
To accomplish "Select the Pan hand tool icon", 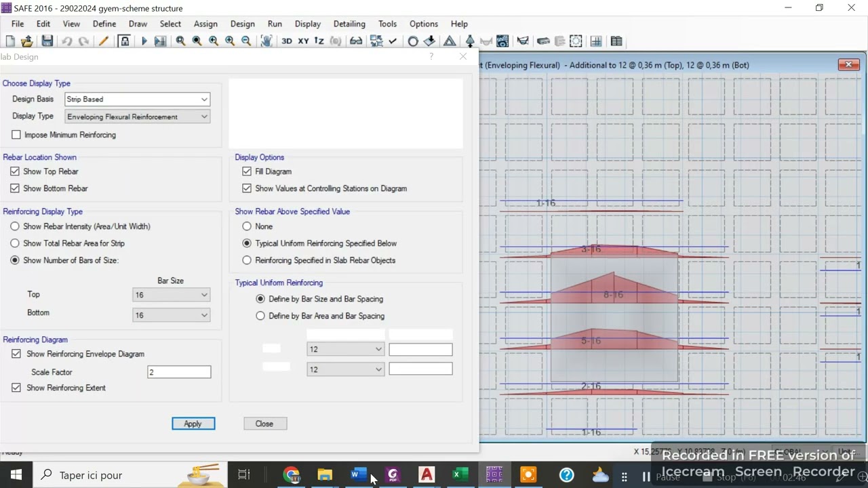I will [267, 41].
